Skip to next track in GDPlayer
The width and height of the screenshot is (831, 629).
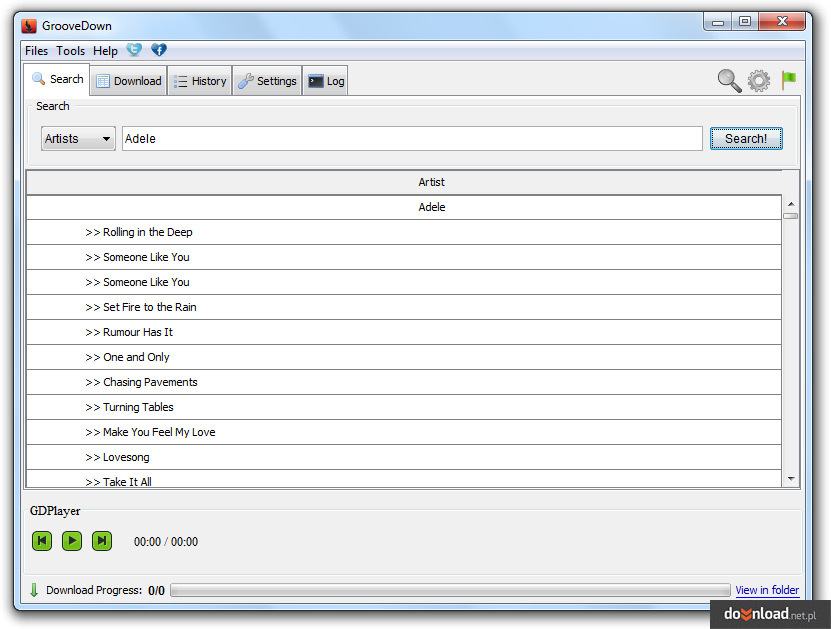102,541
